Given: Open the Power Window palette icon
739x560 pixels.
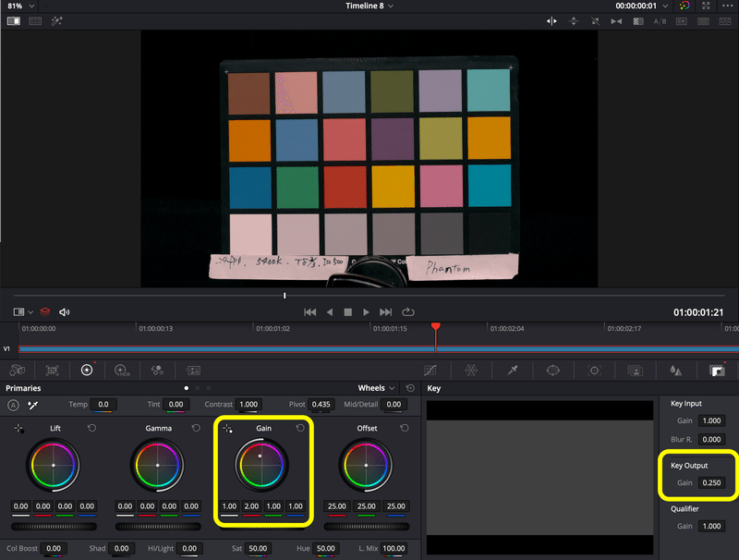Looking at the screenshot, I should click(x=552, y=371).
